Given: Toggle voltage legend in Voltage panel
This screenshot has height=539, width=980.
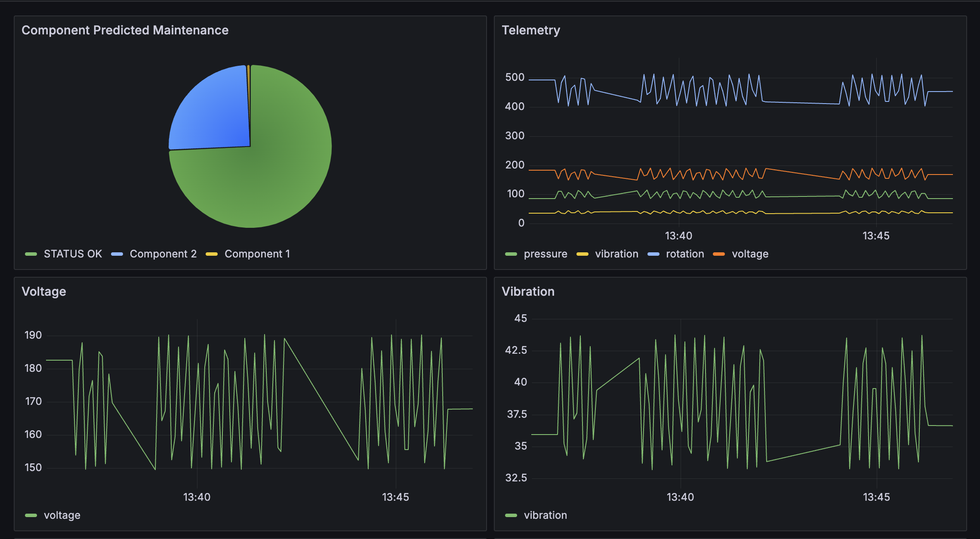Looking at the screenshot, I should [62, 515].
